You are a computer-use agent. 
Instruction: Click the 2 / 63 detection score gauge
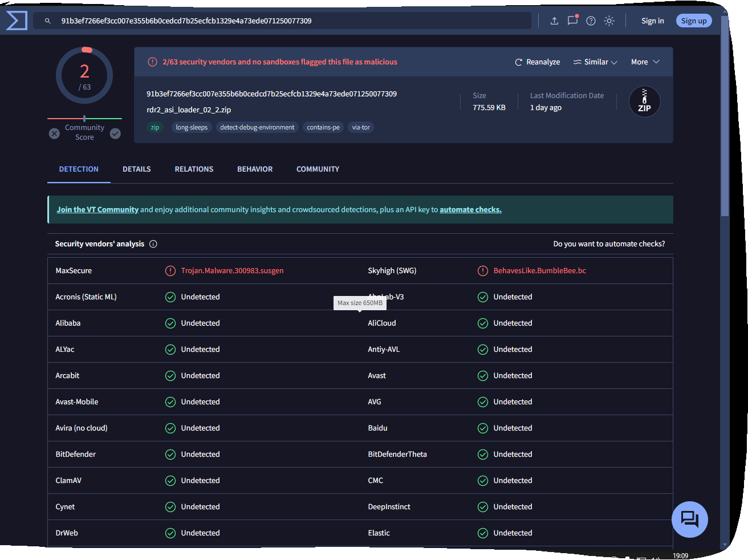click(x=84, y=75)
